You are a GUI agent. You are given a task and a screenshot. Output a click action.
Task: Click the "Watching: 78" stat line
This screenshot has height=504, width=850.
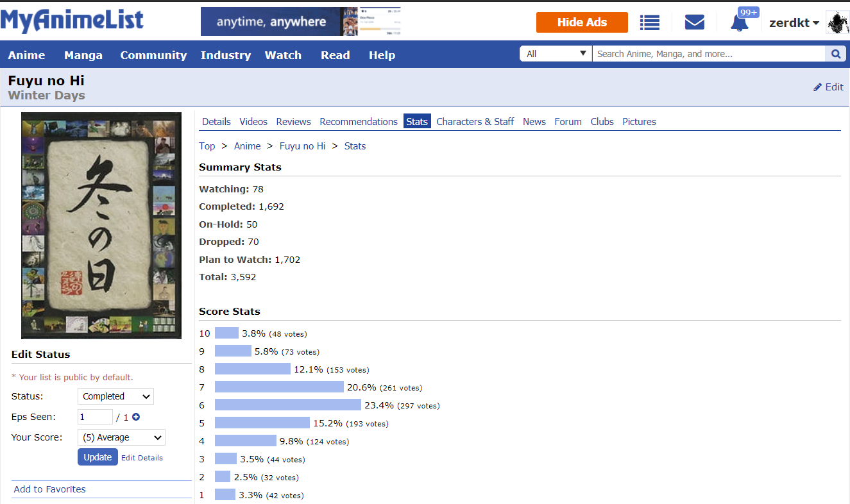[x=231, y=189]
